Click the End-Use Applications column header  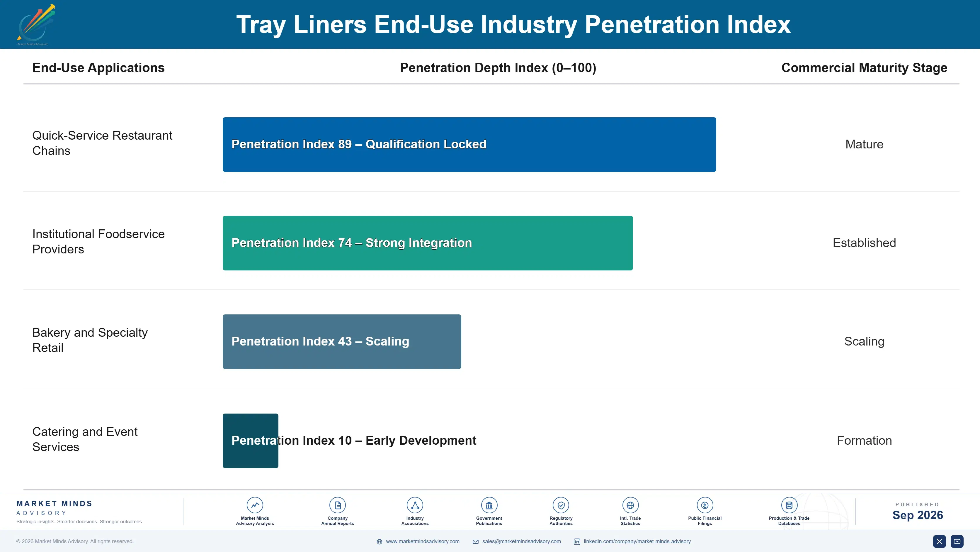[x=98, y=68]
